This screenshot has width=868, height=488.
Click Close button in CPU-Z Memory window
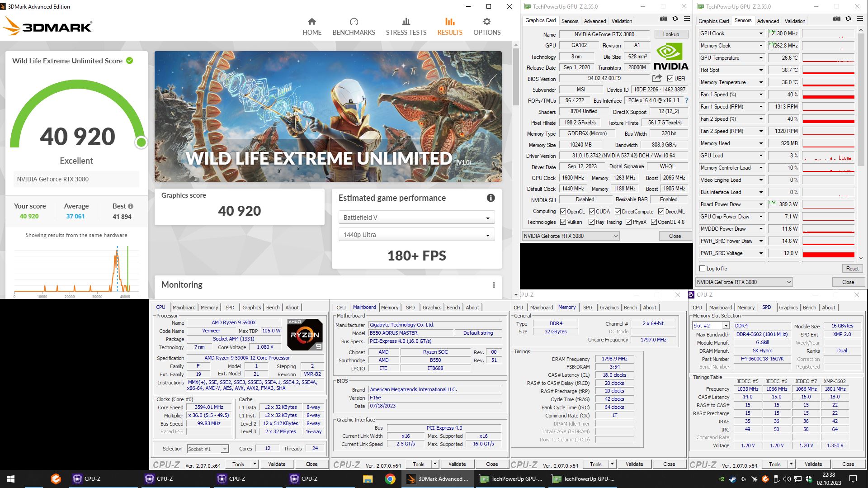pyautogui.click(x=669, y=464)
